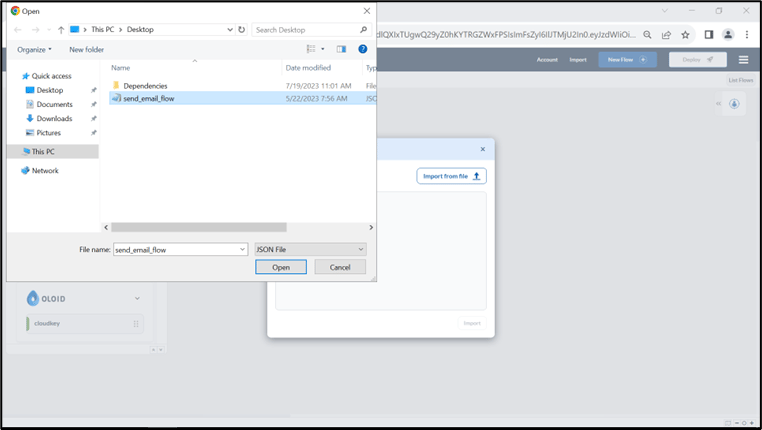Open view options dropdown arrow

point(323,49)
